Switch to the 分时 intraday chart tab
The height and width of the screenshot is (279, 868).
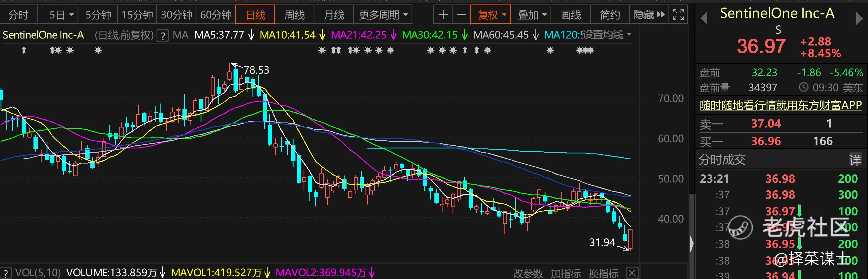click(x=18, y=15)
